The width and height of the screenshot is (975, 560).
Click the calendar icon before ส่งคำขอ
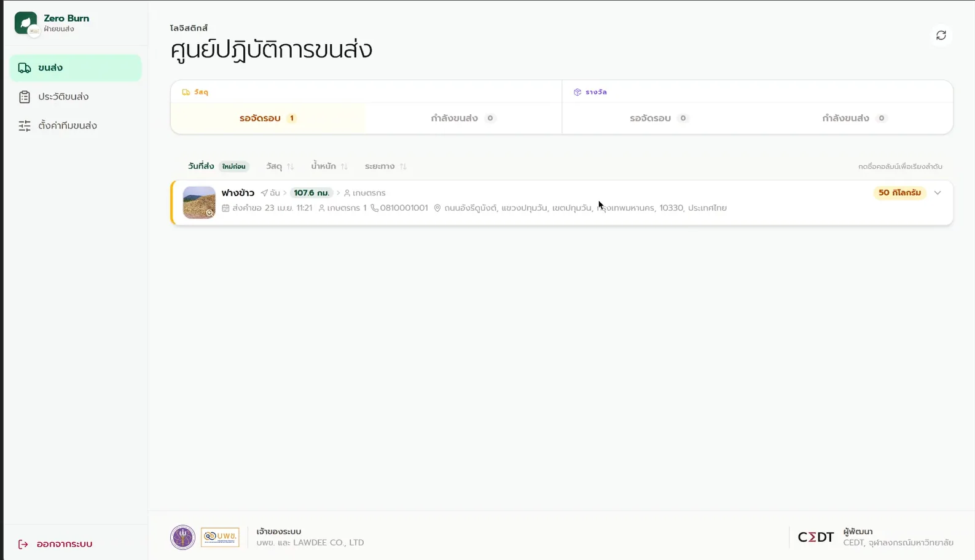point(225,208)
